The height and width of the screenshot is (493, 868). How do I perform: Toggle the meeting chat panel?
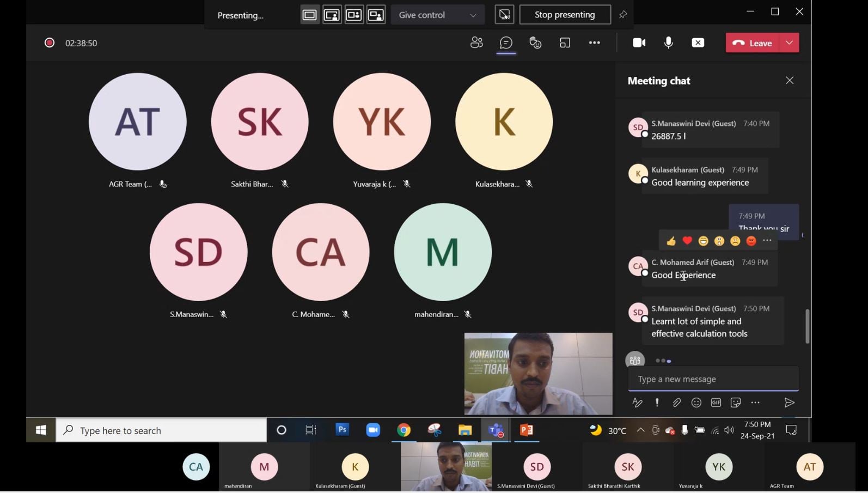[x=506, y=42]
